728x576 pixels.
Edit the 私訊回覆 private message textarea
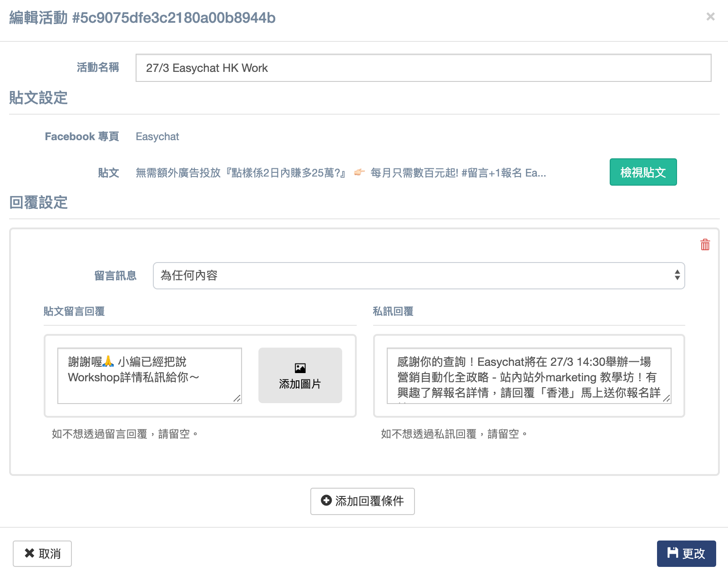click(529, 375)
